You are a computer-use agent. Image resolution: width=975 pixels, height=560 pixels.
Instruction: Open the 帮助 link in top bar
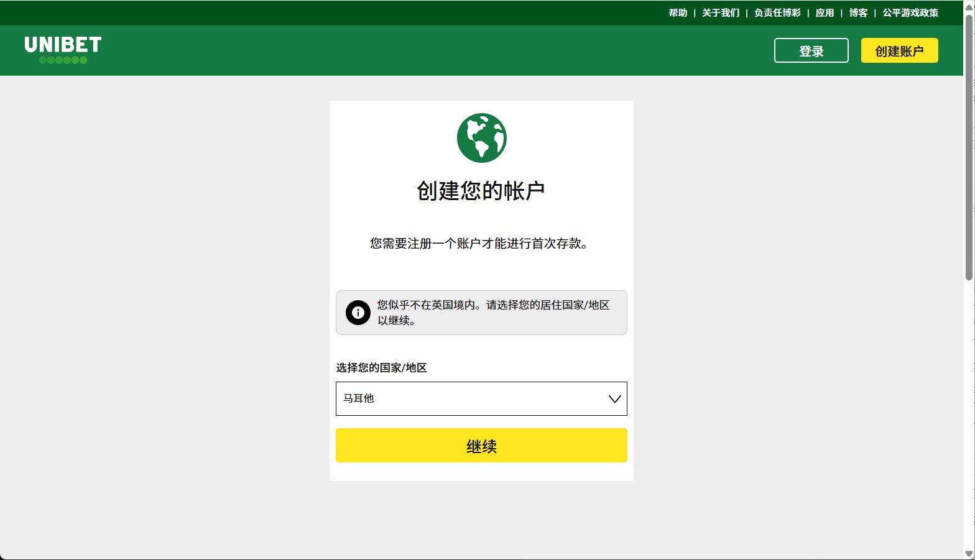click(x=678, y=13)
